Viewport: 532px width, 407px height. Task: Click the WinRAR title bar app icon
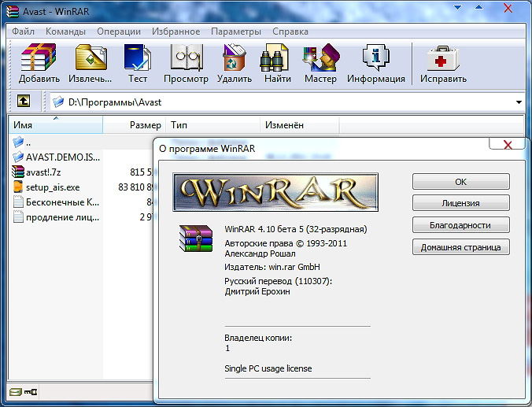pyautogui.click(x=13, y=11)
